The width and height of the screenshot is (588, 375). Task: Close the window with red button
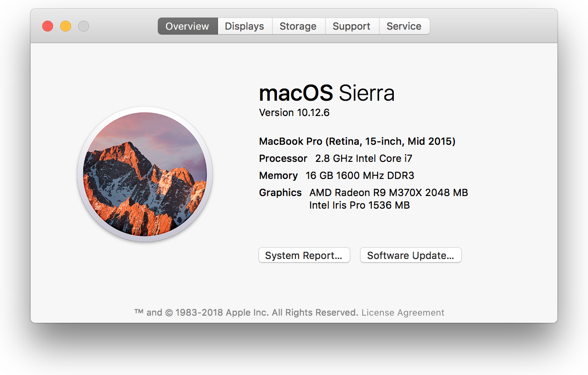(48, 26)
